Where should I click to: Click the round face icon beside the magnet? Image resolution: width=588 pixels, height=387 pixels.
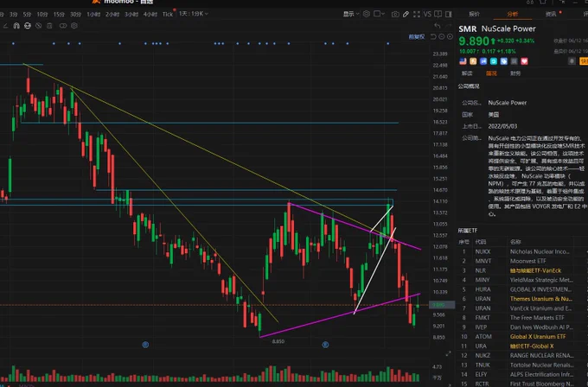tap(28, 26)
